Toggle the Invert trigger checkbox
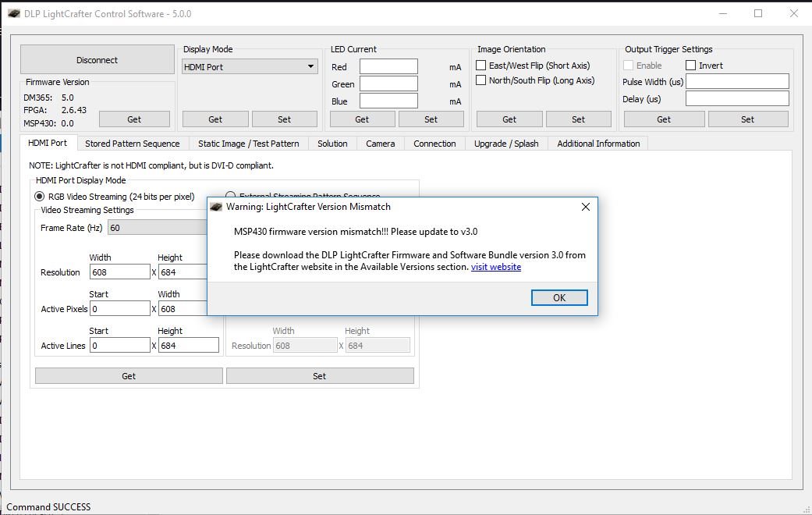 coord(690,66)
